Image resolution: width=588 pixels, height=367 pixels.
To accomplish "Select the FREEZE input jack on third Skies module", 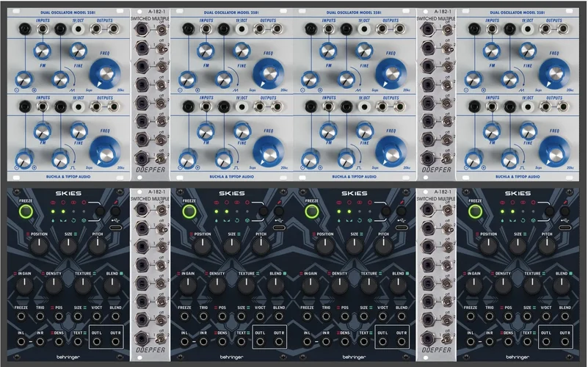I will pos(307,316).
